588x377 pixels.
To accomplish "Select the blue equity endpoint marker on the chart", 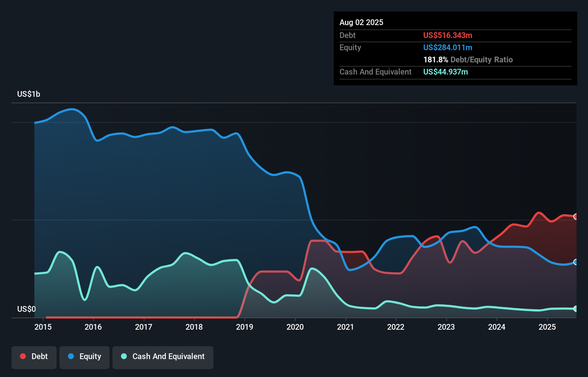I will (x=575, y=263).
